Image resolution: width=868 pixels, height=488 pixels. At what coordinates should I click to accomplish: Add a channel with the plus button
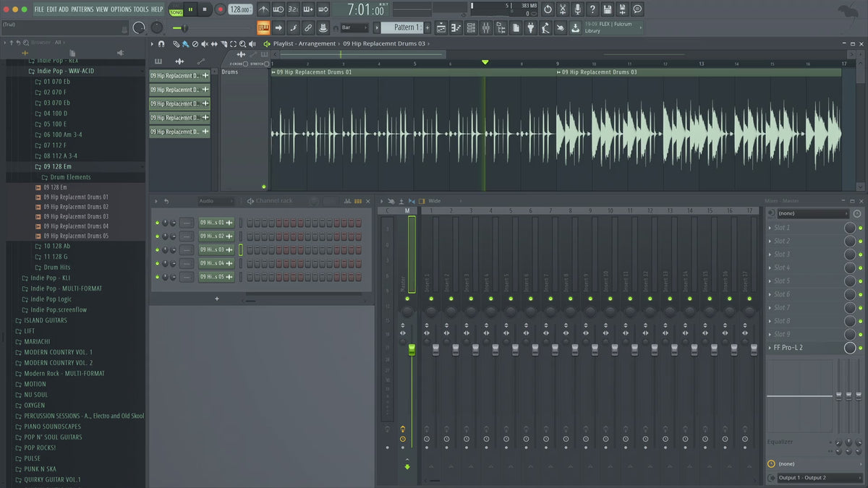point(216,299)
